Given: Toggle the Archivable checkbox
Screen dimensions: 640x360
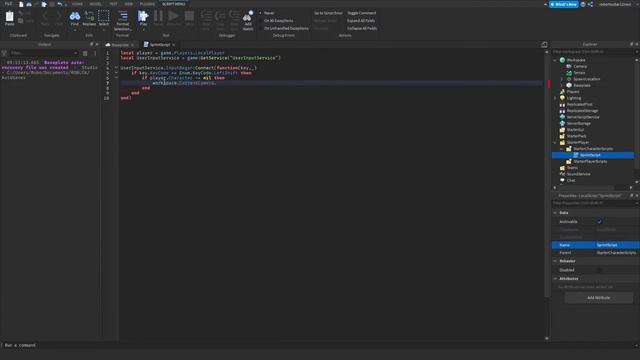Looking at the screenshot, I should (599, 222).
